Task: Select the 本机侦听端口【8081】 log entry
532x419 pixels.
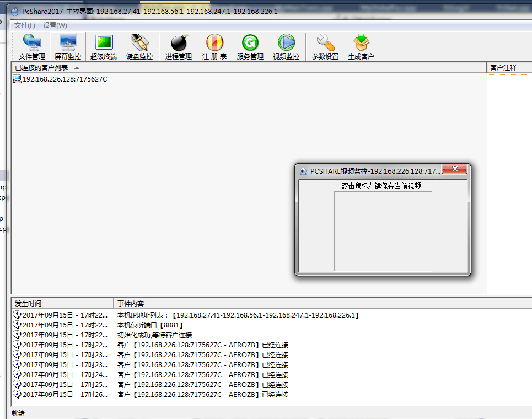Action: coord(151,325)
